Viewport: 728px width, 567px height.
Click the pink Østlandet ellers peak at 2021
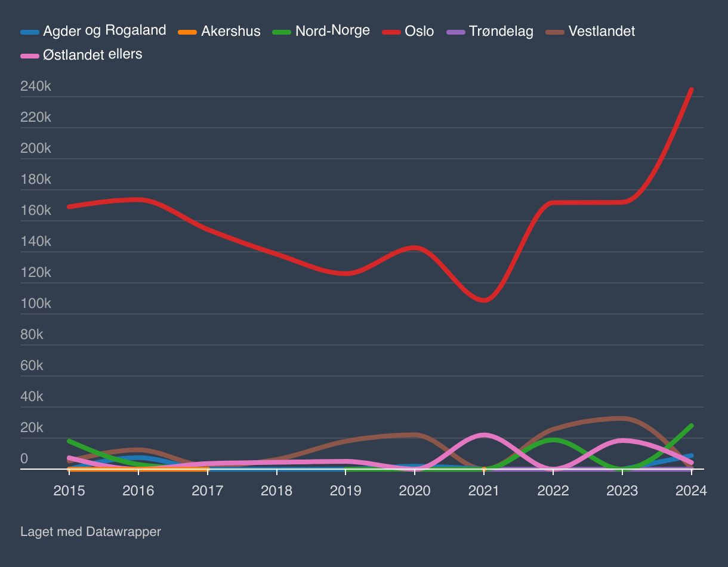pos(484,435)
